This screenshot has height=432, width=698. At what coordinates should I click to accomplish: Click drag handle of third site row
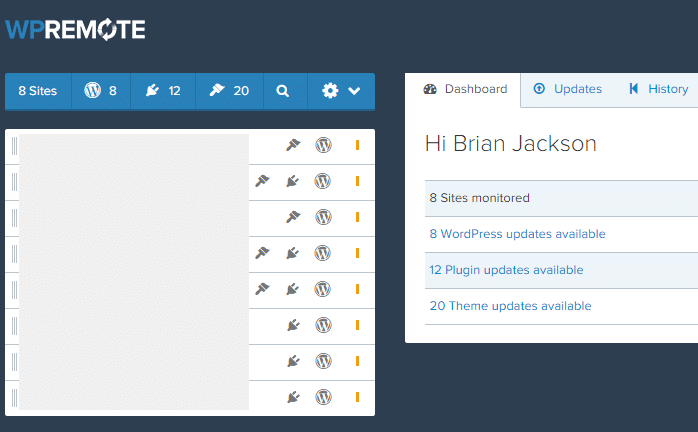(x=14, y=218)
